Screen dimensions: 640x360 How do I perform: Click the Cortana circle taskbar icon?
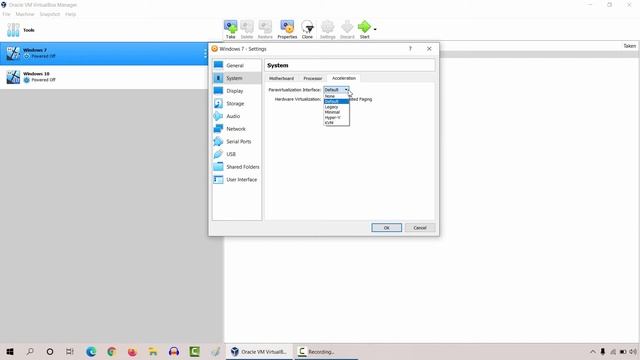[x=50, y=351]
